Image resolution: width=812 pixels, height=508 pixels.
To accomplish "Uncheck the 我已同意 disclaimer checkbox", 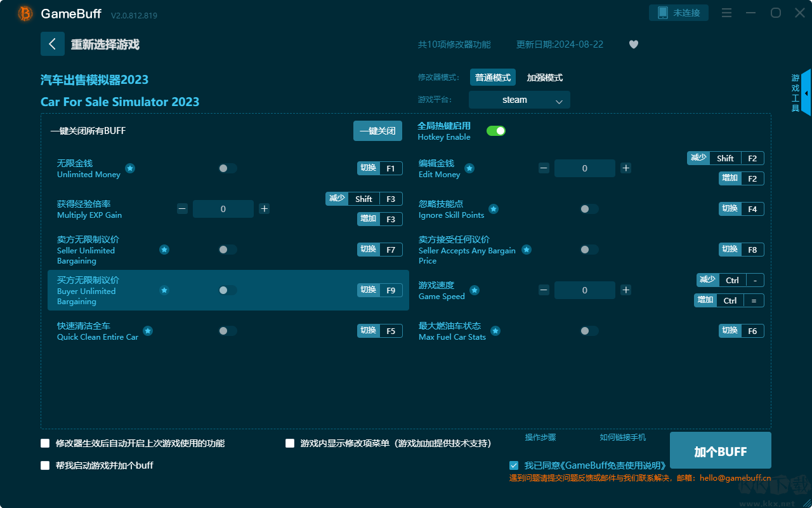I will 514,465.
